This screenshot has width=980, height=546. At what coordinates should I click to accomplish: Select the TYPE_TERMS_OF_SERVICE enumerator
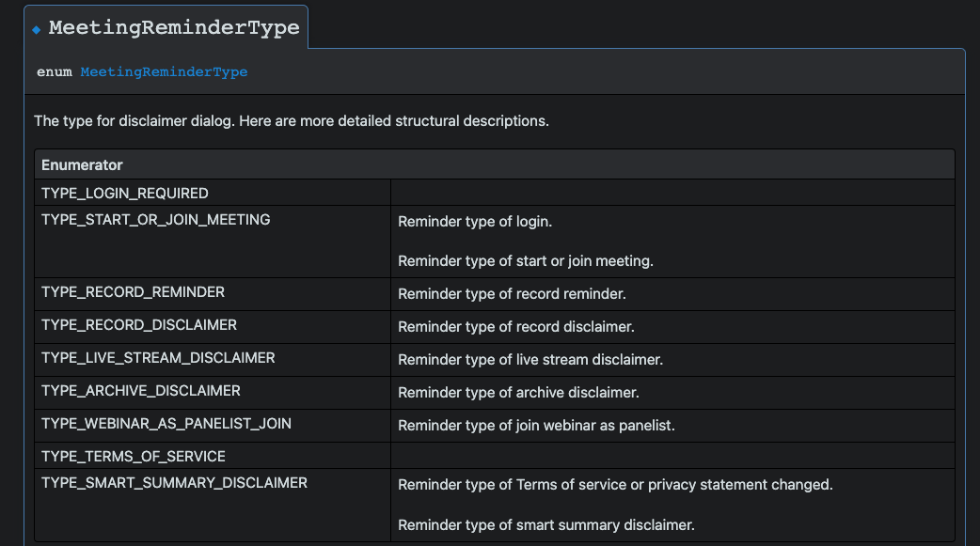(134, 457)
